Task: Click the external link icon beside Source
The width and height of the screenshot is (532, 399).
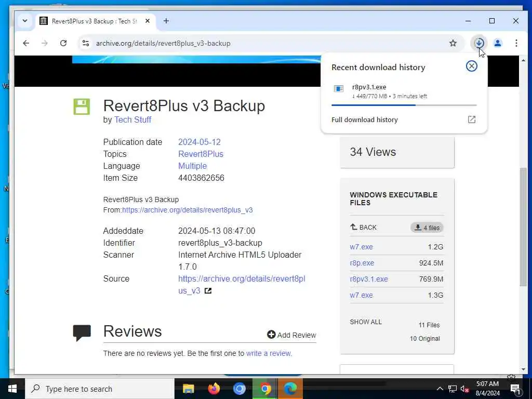Action: [208, 291]
